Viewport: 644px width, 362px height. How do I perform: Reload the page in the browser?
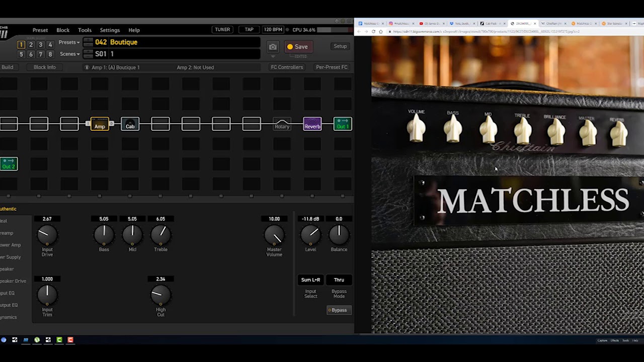373,32
